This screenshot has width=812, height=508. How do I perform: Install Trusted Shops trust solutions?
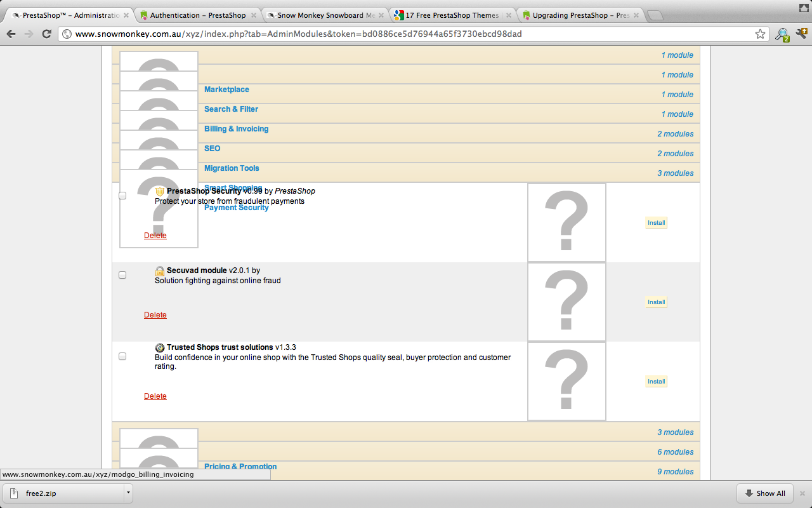(x=657, y=382)
